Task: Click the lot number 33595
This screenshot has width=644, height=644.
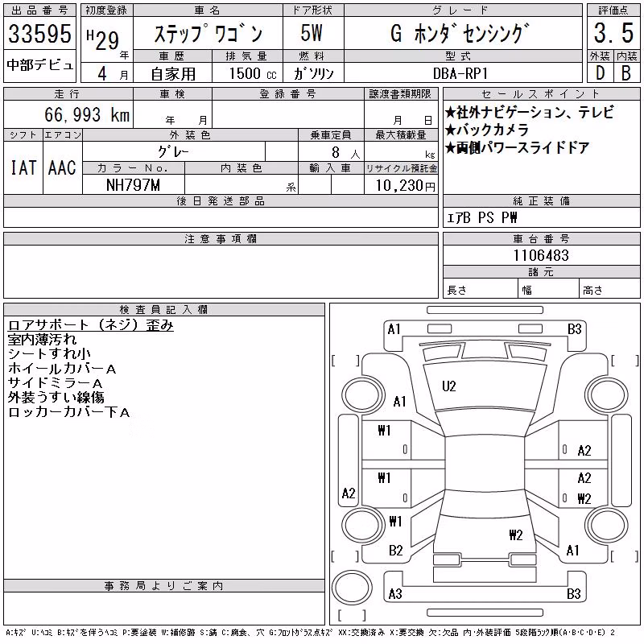Action: click(39, 33)
